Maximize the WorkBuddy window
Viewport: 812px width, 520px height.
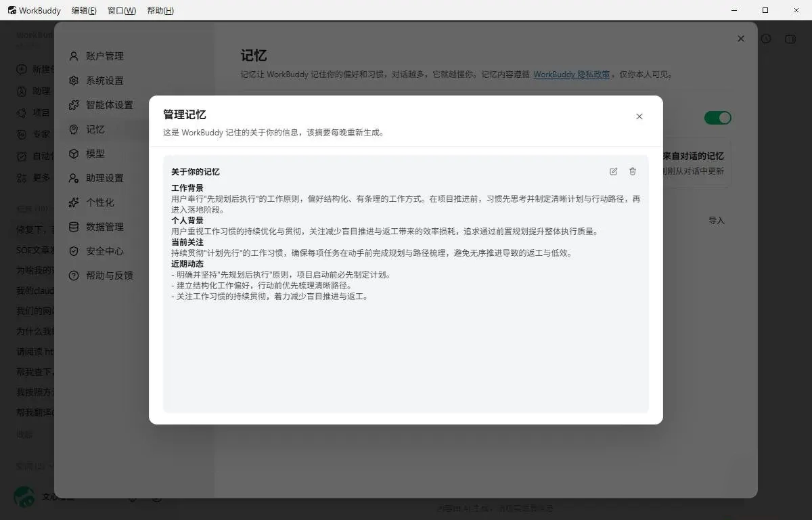pyautogui.click(x=765, y=10)
